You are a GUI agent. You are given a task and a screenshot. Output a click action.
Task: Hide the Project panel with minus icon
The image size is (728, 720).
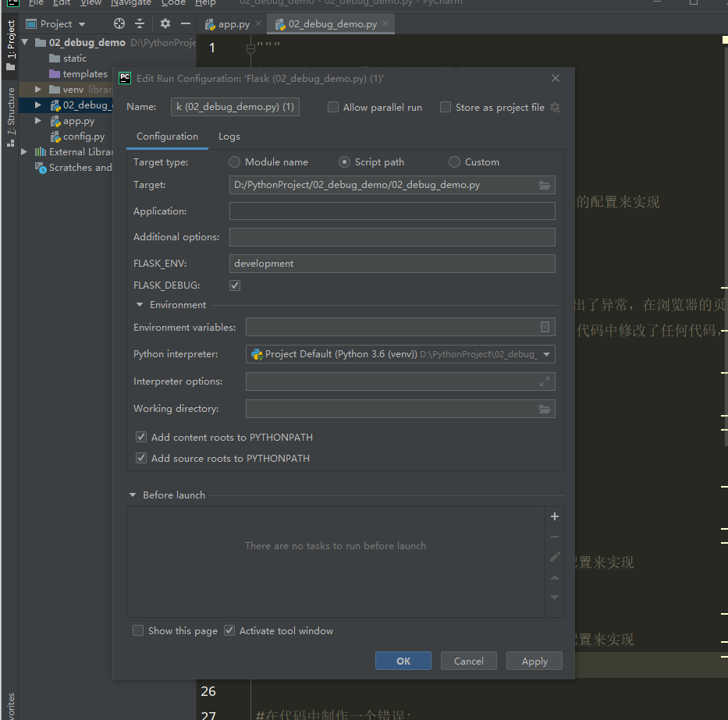(x=186, y=23)
